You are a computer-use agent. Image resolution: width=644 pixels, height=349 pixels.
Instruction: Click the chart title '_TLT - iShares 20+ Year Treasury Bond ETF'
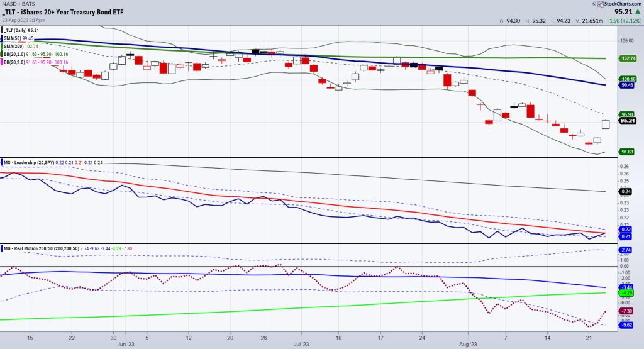pyautogui.click(x=63, y=12)
